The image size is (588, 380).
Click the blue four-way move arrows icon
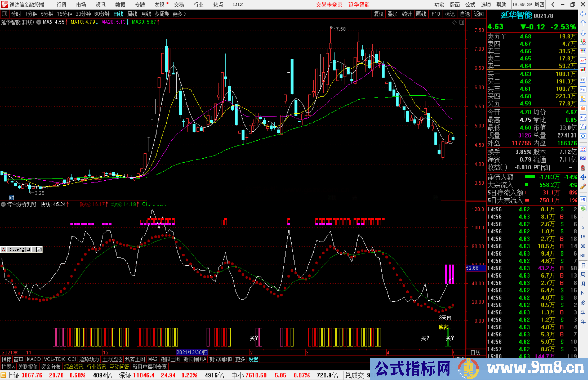click(x=583, y=177)
